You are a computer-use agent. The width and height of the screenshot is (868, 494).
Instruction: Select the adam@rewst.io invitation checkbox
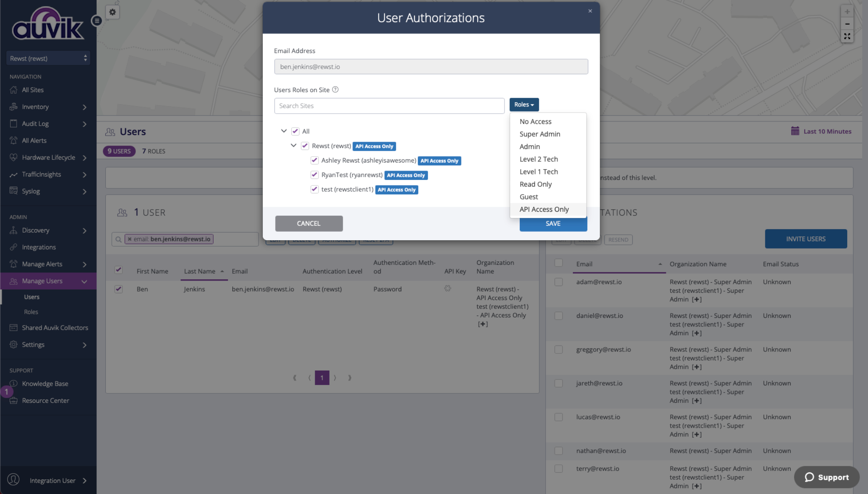pyautogui.click(x=558, y=282)
